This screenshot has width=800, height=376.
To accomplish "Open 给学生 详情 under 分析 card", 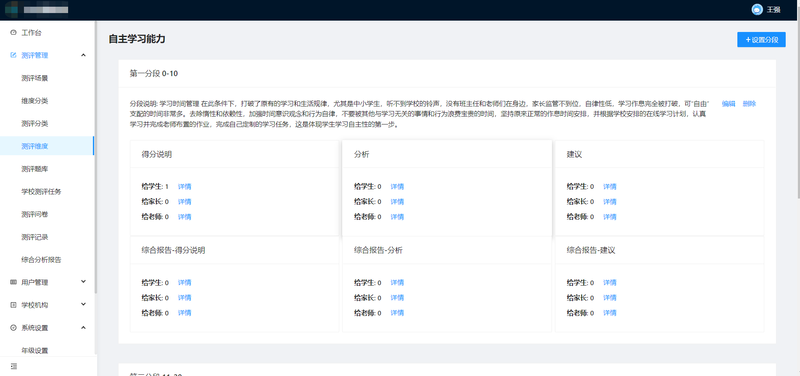I will click(397, 187).
